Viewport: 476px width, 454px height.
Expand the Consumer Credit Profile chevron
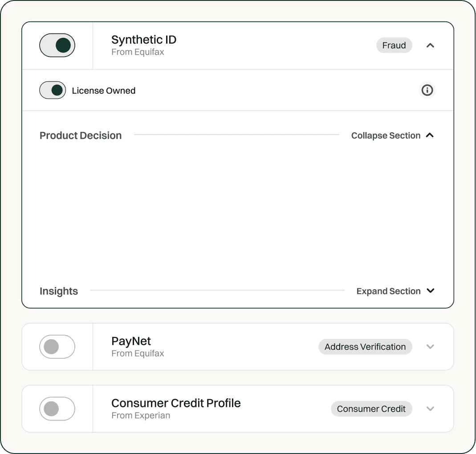(430, 409)
